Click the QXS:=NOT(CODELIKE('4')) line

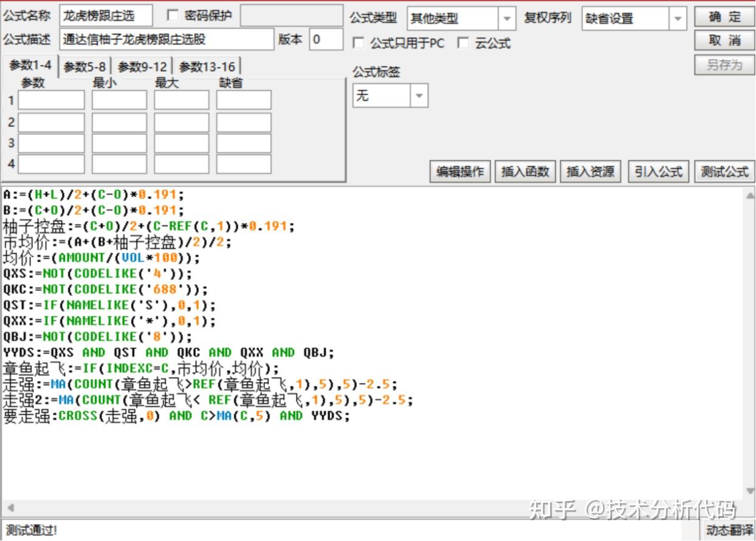pyautogui.click(x=97, y=274)
